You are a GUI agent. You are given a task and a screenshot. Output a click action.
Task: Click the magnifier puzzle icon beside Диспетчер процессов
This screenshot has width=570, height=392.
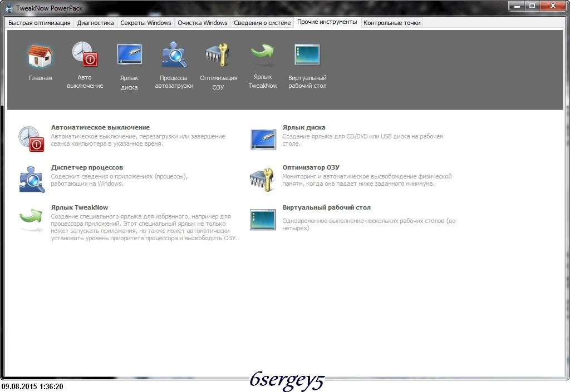tap(32, 179)
